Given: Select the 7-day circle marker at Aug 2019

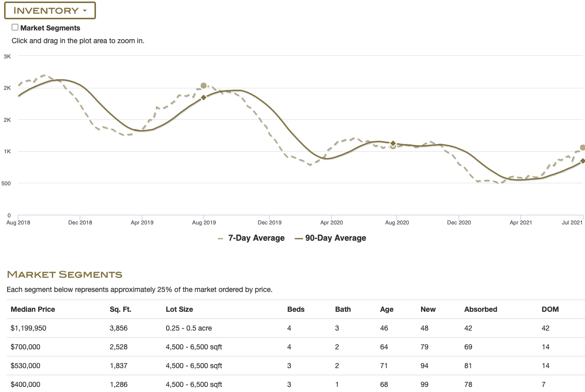Looking at the screenshot, I should 204,86.
